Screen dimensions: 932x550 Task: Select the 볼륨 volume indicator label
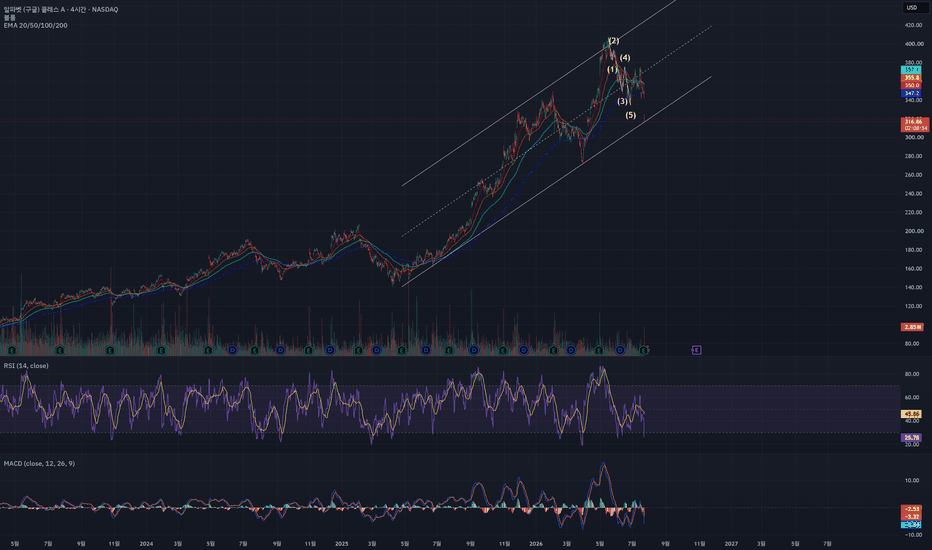click(x=10, y=18)
